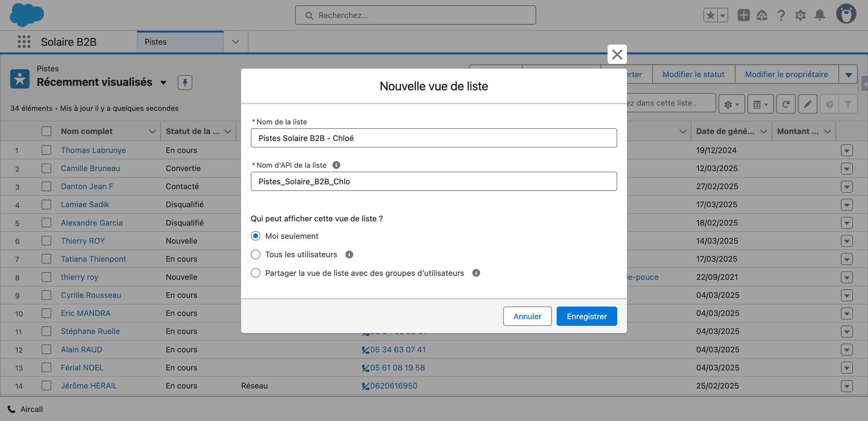Open the Danton Jean F lead link
Viewport: 868px width, 421px height.
[87, 187]
